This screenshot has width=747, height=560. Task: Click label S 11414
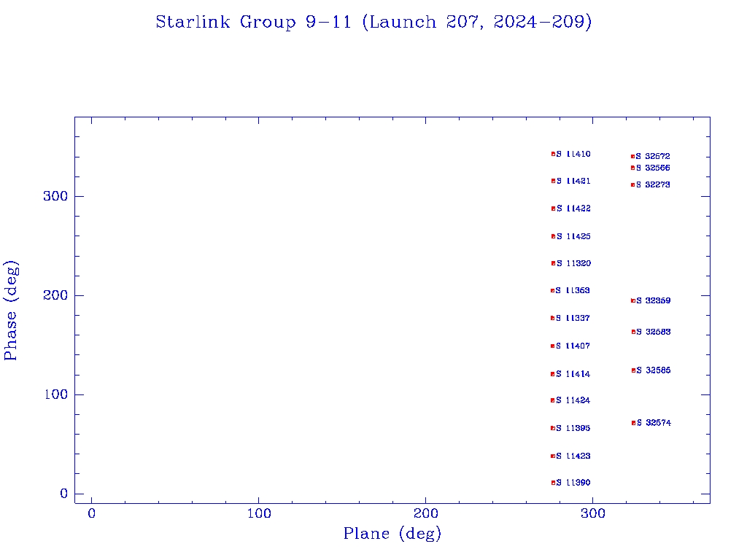coord(573,374)
